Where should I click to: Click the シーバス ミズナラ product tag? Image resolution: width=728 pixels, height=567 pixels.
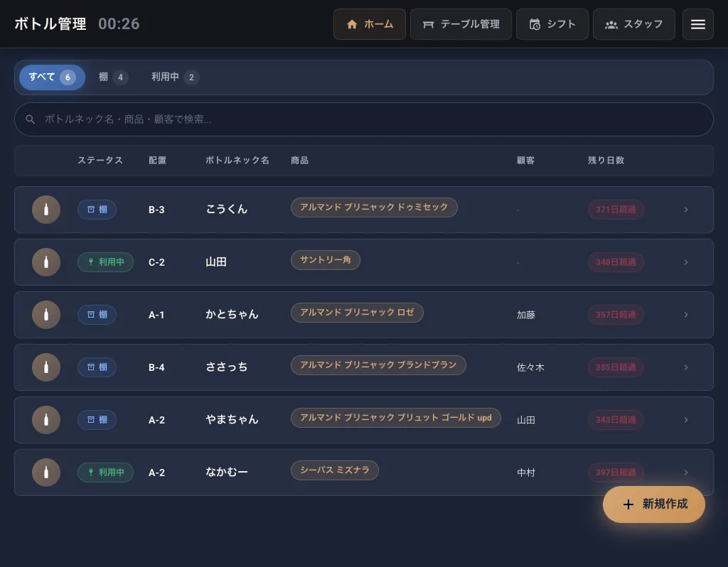pos(335,470)
